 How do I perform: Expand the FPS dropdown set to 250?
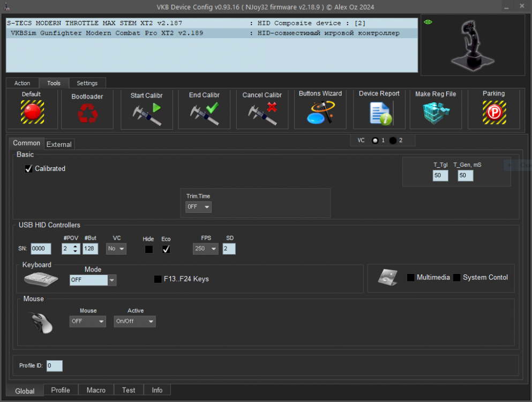coord(205,249)
